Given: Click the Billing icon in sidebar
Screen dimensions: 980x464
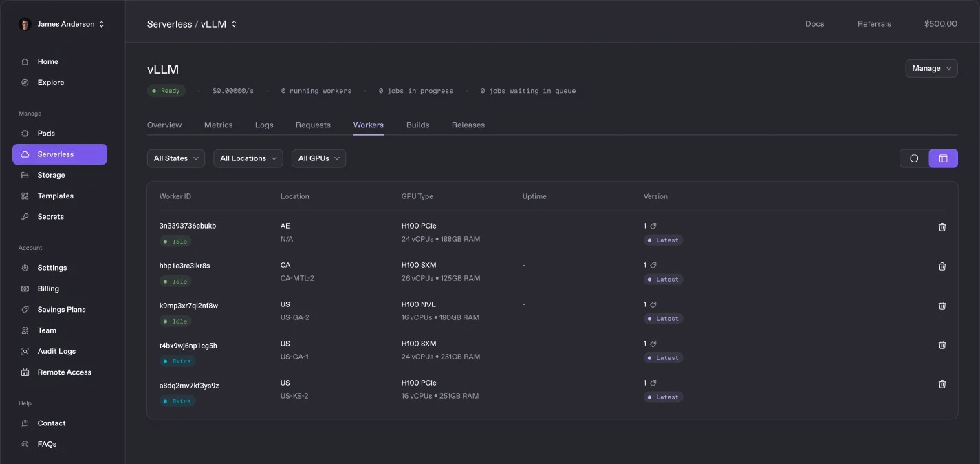Looking at the screenshot, I should point(25,288).
